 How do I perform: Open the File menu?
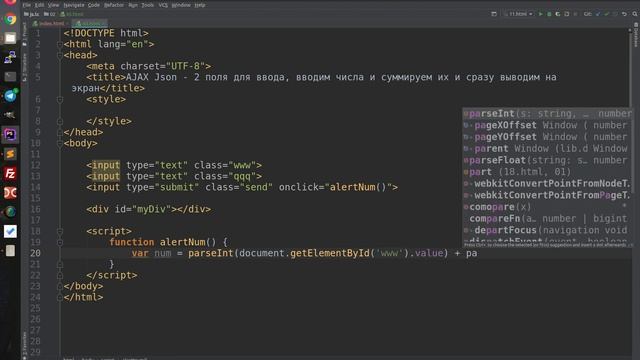click(x=27, y=5)
